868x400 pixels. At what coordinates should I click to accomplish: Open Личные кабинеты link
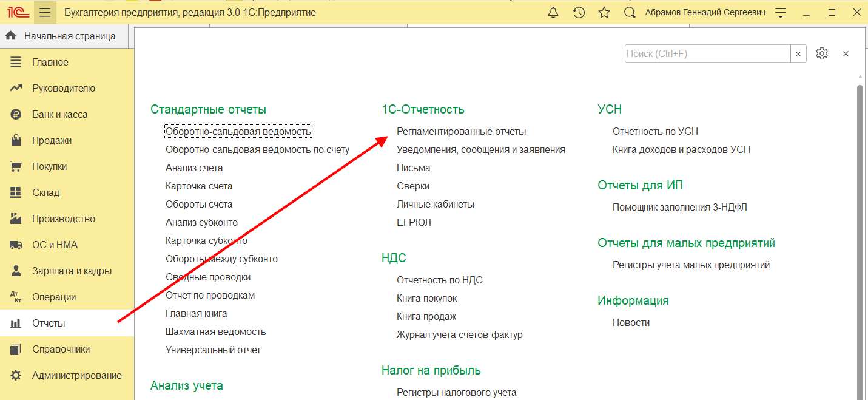click(x=436, y=204)
